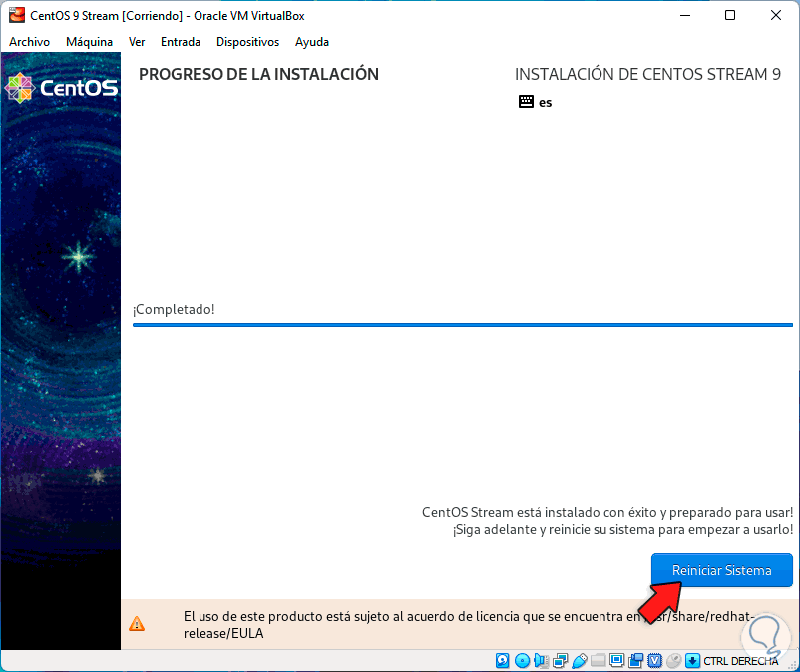This screenshot has width=800, height=672.
Task: Open the Archivo menu
Action: pyautogui.click(x=30, y=42)
